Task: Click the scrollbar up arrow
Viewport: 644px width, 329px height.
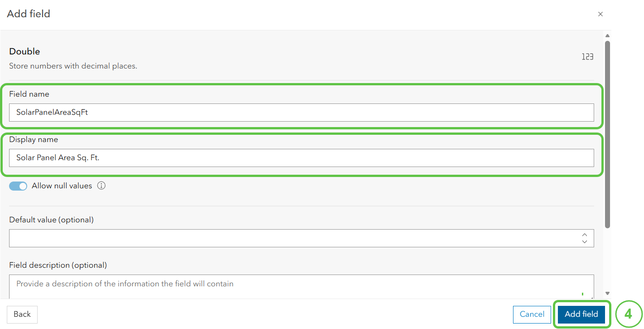Action: [x=608, y=36]
